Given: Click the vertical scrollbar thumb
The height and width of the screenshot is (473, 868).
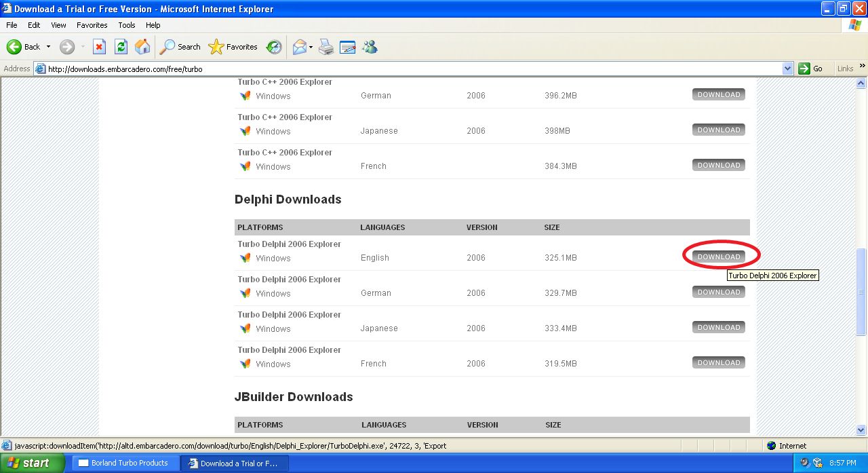Looking at the screenshot, I should (x=861, y=292).
